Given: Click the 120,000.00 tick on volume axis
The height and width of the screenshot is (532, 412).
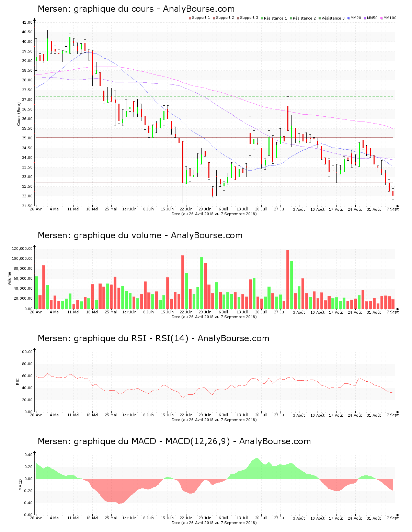Looking at the screenshot, I should [22, 249].
